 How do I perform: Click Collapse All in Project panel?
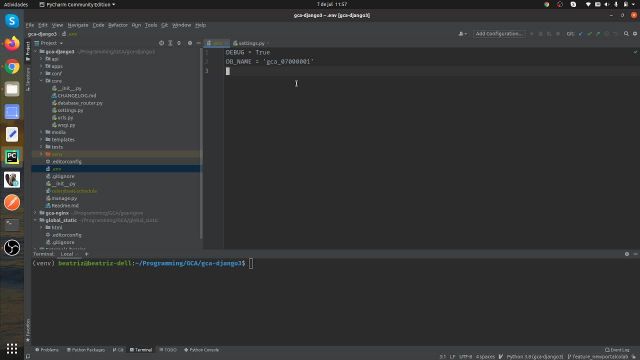(x=179, y=43)
